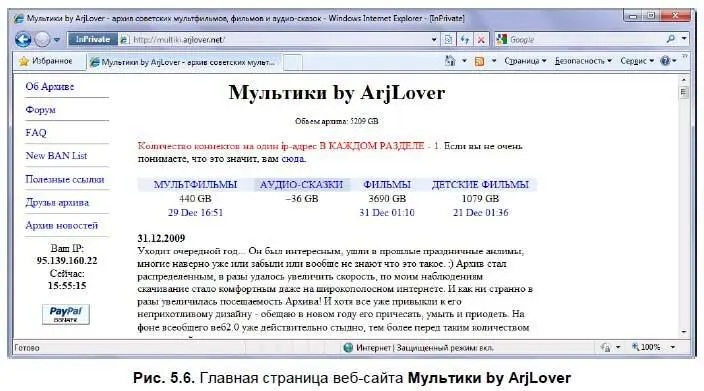This screenshot has width=704, height=391.
Task: Open the New BAN List link
Action: pos(56,156)
